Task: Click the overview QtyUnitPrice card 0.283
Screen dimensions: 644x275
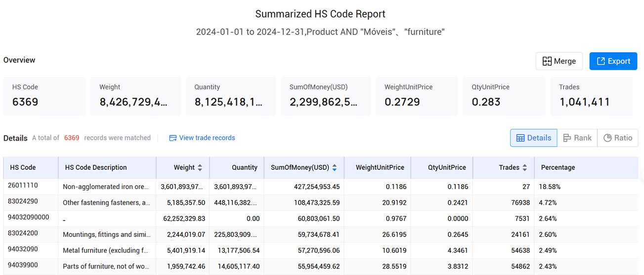Action: 504,96
